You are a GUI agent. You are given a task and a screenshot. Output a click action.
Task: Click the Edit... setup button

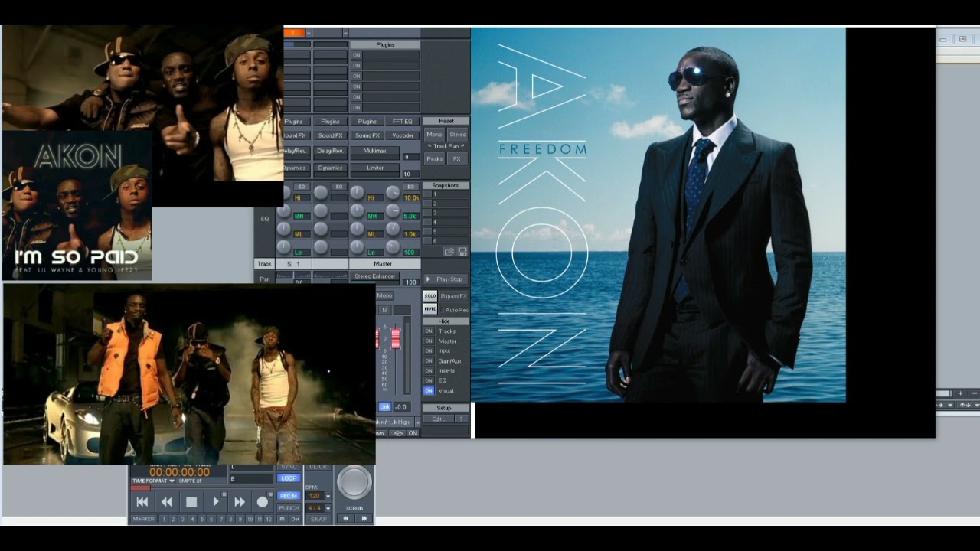tap(439, 419)
